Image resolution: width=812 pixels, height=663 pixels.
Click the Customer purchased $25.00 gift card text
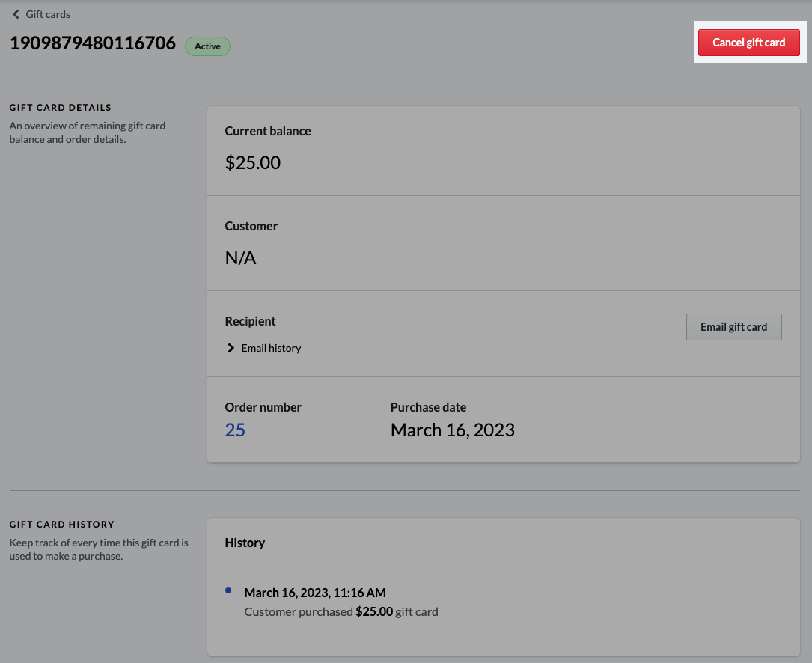point(341,611)
